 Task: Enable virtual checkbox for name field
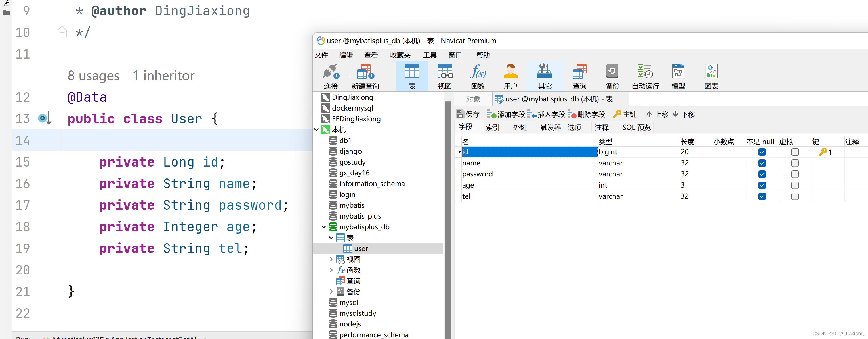pyautogui.click(x=795, y=163)
